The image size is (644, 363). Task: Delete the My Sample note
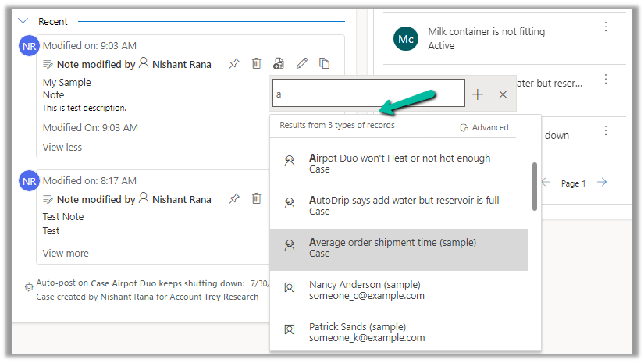256,64
